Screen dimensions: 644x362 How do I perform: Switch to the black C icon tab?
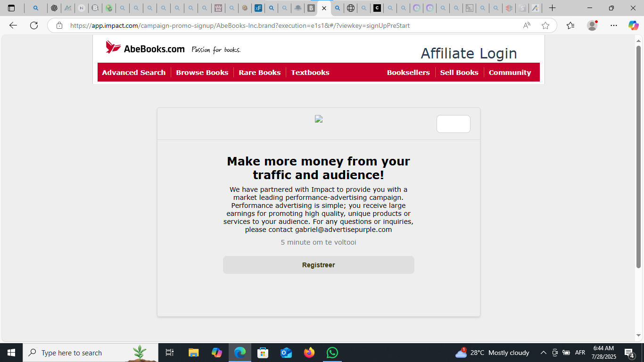point(377,8)
